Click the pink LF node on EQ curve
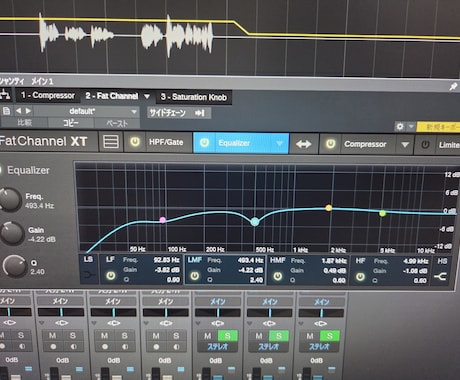The width and height of the screenshot is (460, 380). pos(162,220)
